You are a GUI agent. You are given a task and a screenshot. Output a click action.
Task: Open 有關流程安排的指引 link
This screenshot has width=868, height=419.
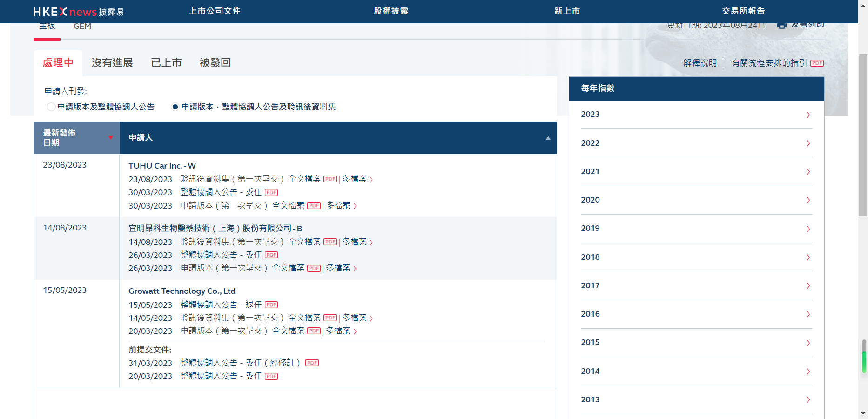point(769,63)
